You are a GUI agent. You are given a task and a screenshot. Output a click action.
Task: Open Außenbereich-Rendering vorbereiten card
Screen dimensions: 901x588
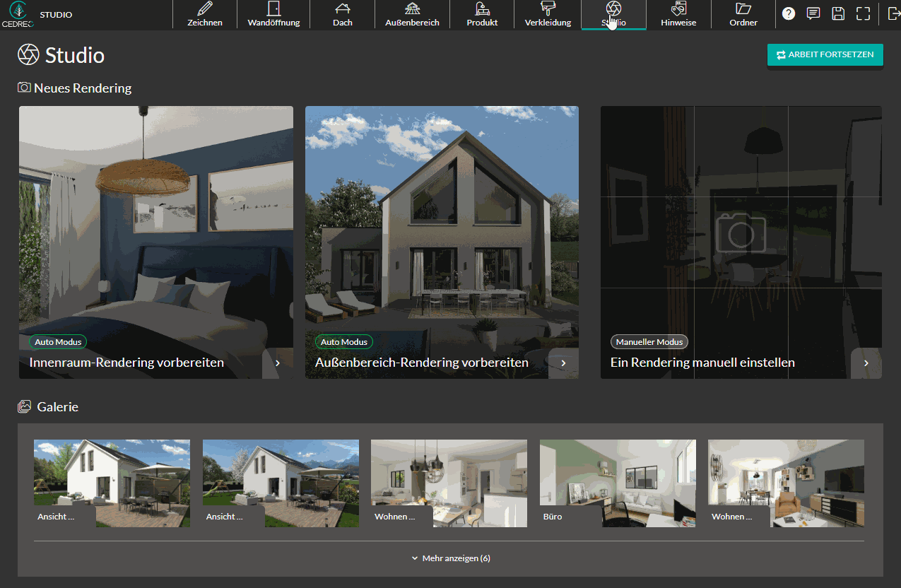point(442,242)
